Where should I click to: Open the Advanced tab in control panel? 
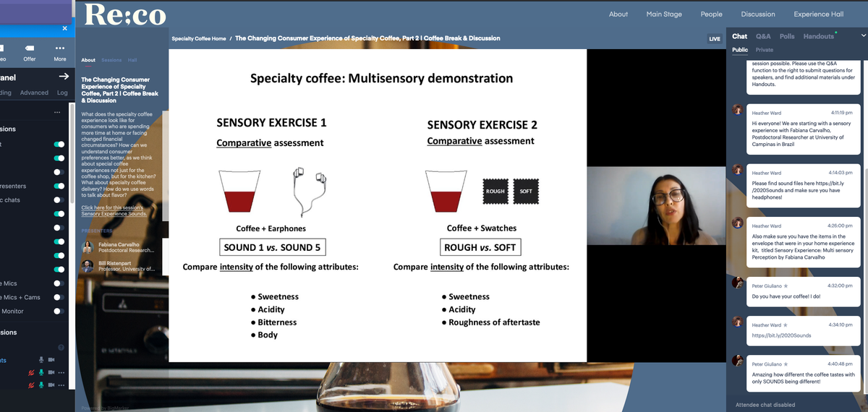point(34,93)
